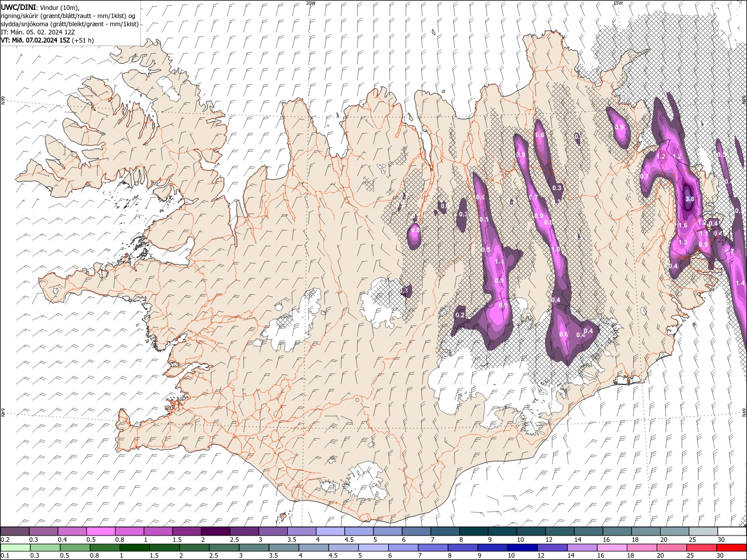Click the 15W longitude label
This screenshot has height=560, width=747.
tap(618, 3)
